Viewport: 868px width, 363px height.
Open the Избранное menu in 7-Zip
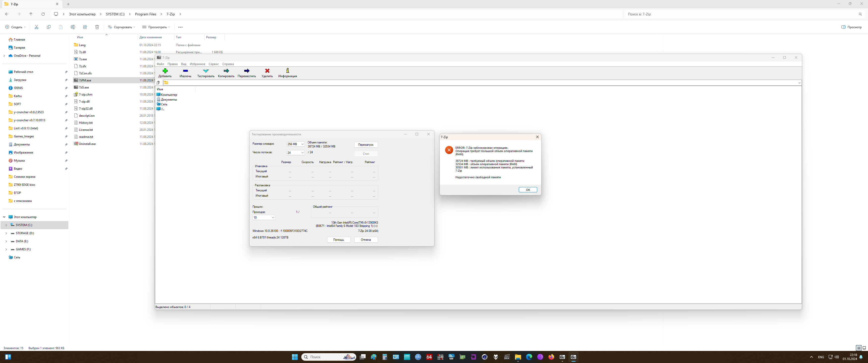(x=197, y=64)
